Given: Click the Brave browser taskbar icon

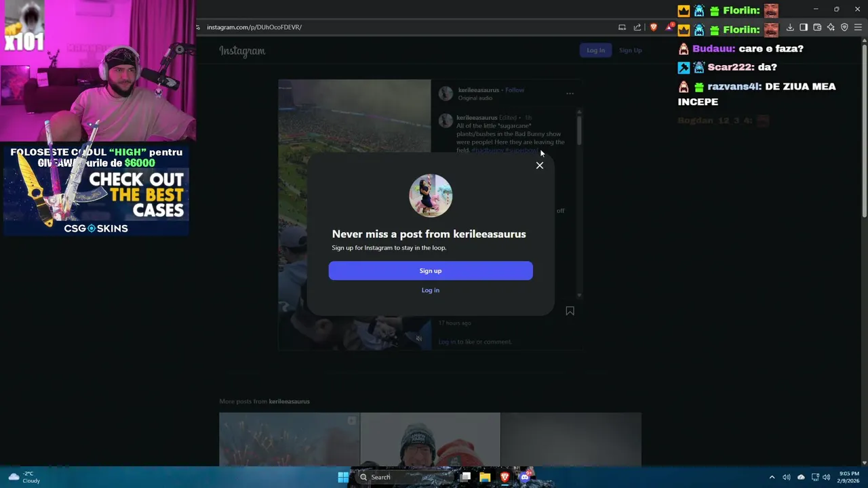Looking at the screenshot, I should tap(505, 477).
